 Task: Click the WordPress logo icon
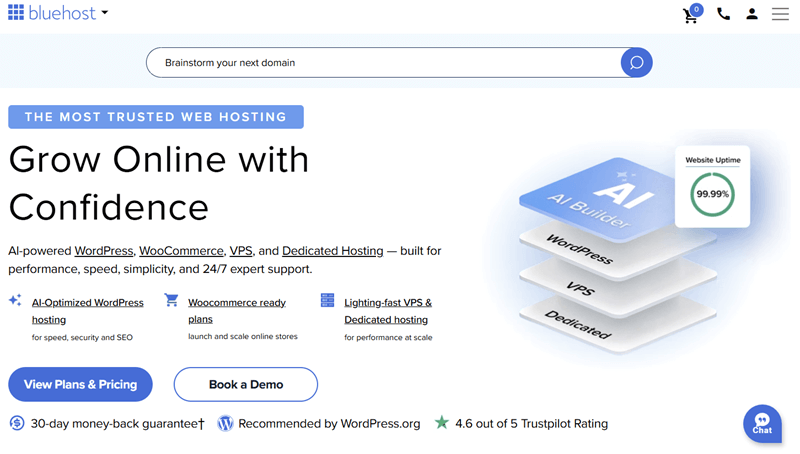(x=226, y=423)
